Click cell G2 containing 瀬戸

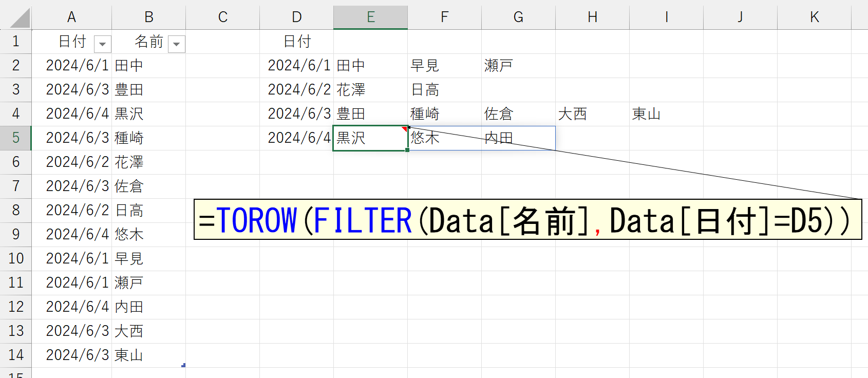point(518,66)
